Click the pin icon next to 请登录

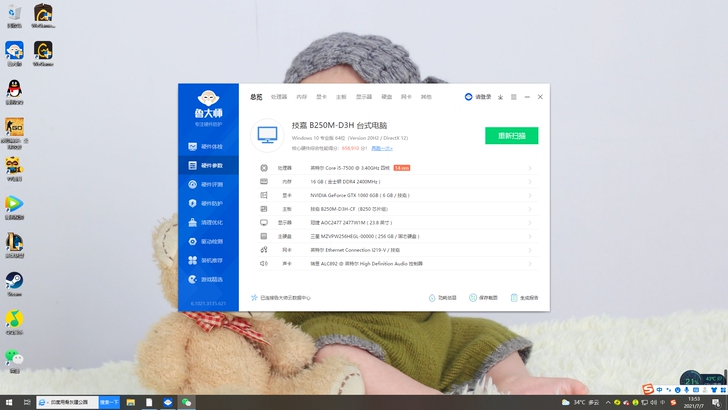500,97
